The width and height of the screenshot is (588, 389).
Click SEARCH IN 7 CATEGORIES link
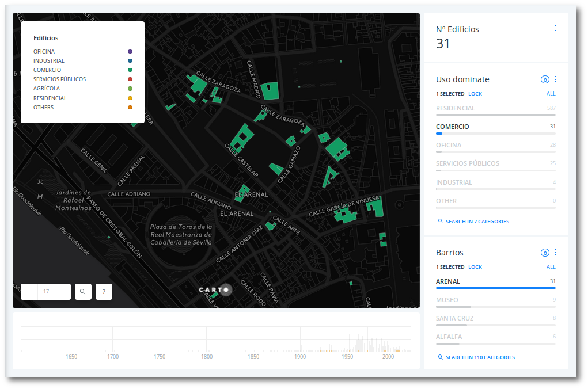point(477,222)
